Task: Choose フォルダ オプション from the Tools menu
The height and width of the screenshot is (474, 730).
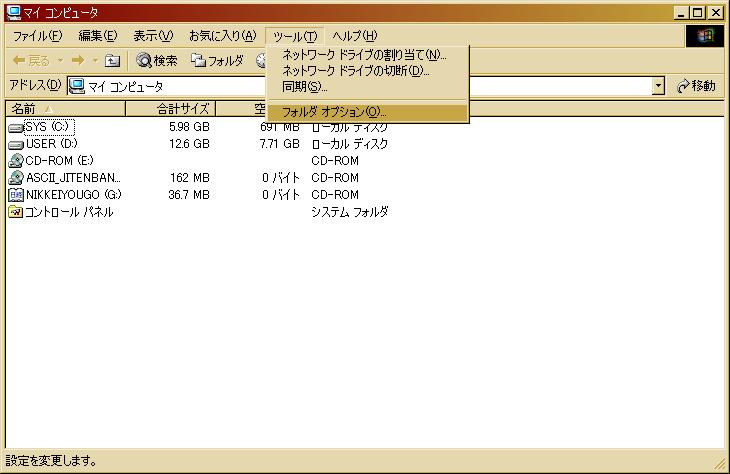Action: pyautogui.click(x=333, y=112)
